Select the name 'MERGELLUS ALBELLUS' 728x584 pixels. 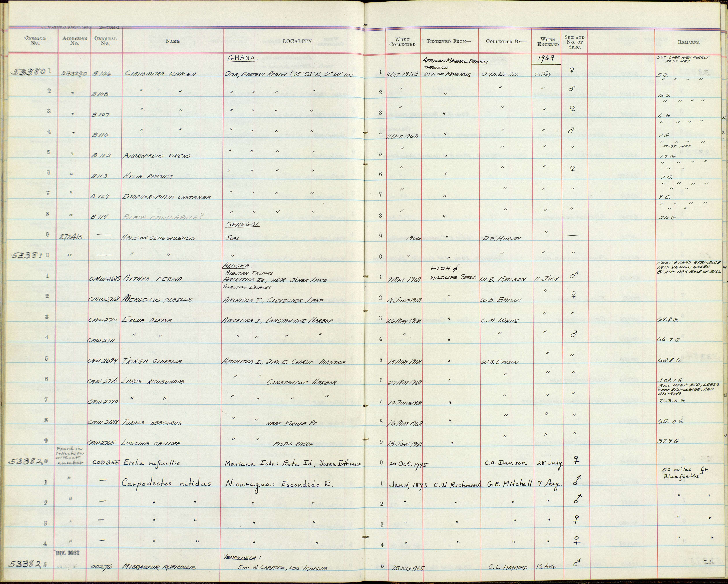158,300
